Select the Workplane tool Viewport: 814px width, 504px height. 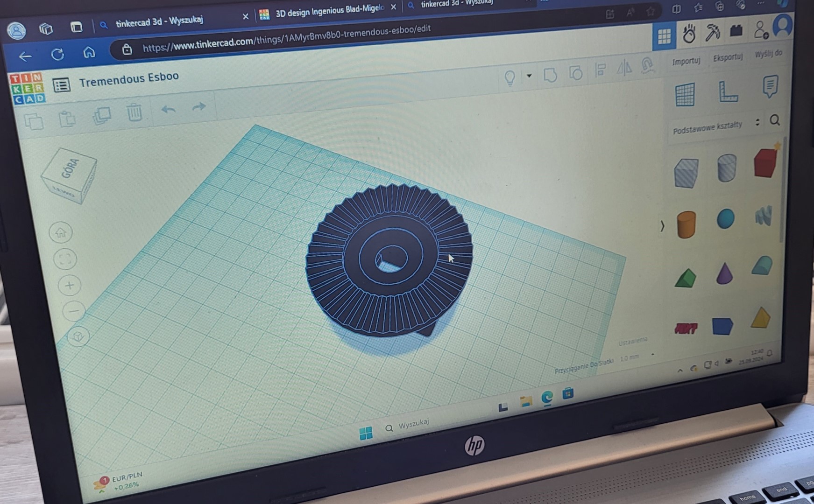tap(685, 95)
